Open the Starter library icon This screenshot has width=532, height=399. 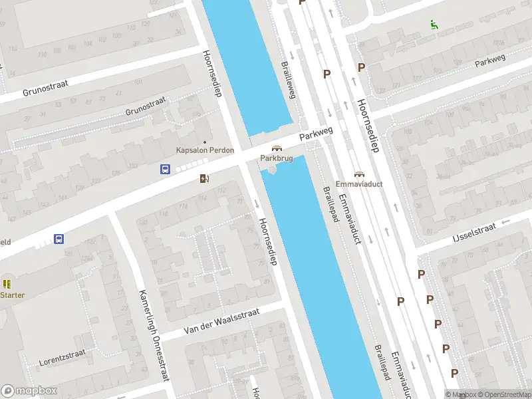(x=7, y=284)
